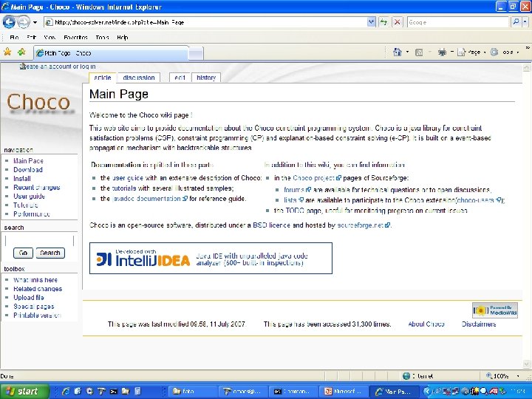
Task: Switch to the Microsoft PowerPoint taskbar button
Action: coord(344,391)
